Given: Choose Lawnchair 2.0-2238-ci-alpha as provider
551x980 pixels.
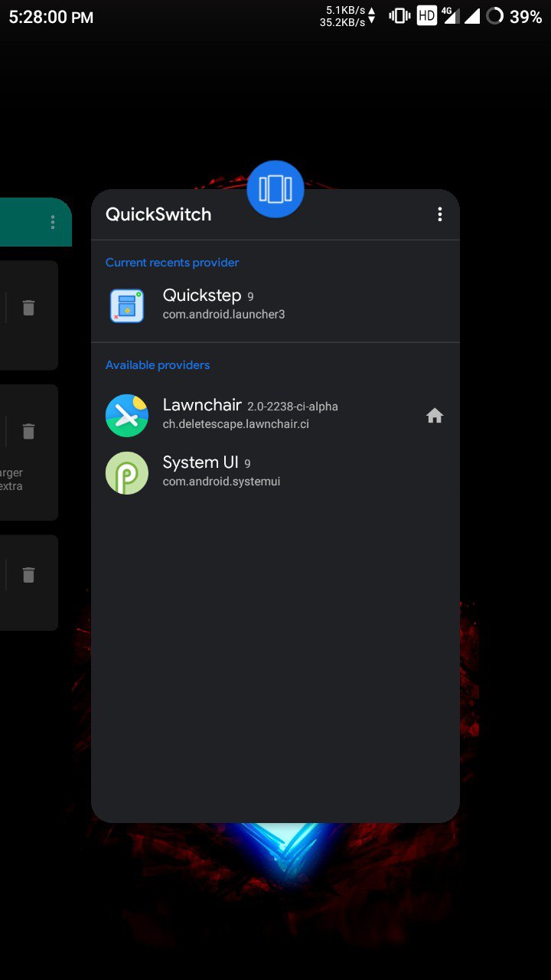Looking at the screenshot, I should (275, 416).
